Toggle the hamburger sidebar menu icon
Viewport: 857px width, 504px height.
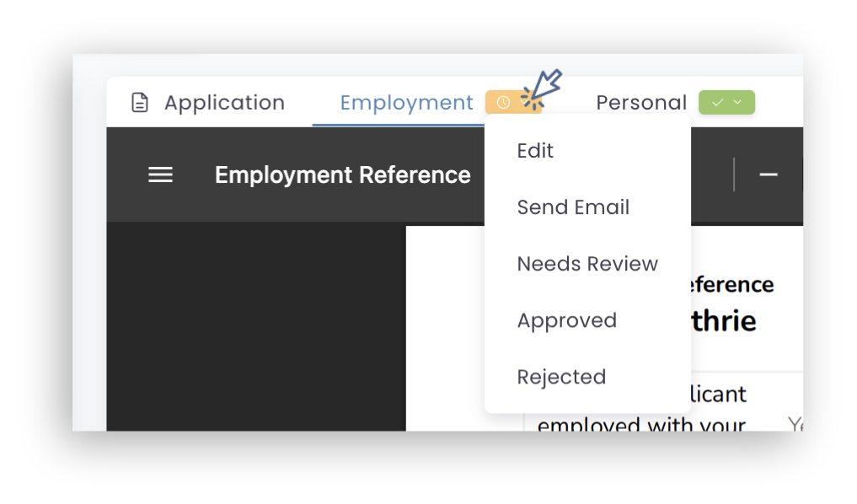(160, 175)
